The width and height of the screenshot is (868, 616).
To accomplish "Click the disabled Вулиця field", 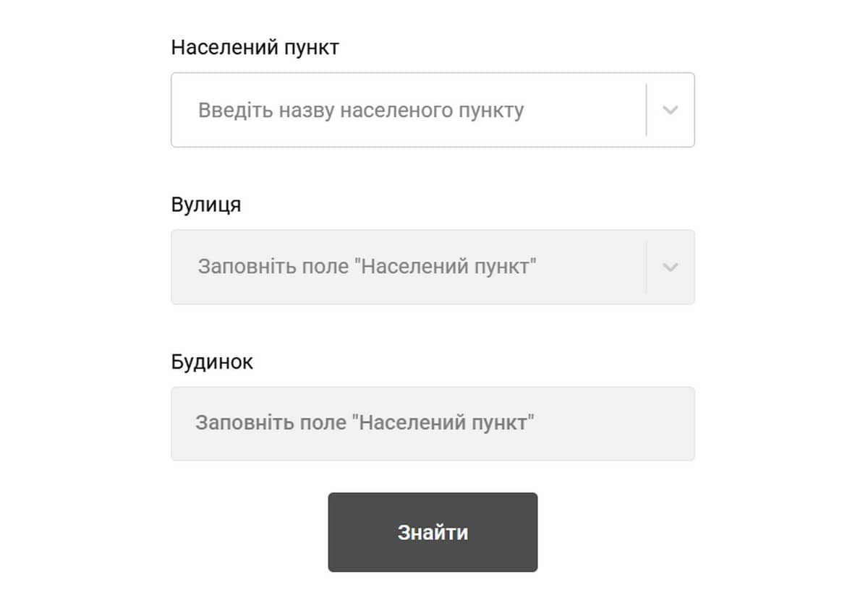I will [405, 268].
